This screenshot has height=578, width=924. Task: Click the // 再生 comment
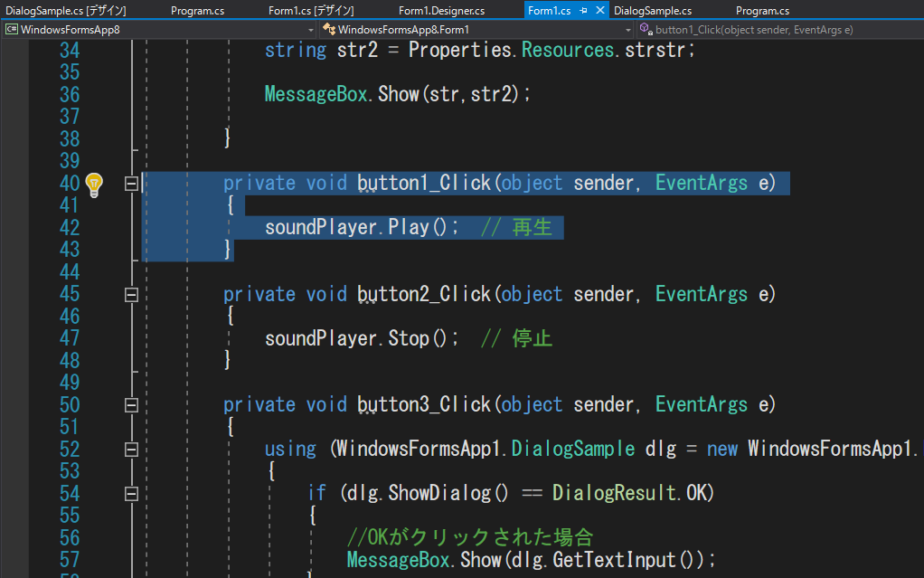(x=516, y=228)
